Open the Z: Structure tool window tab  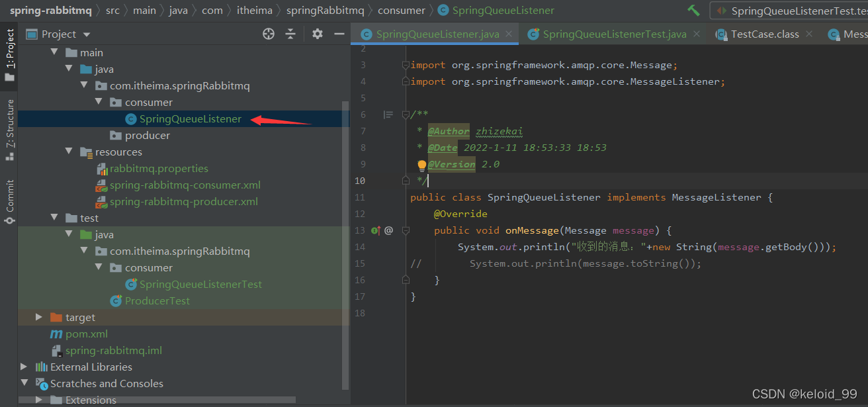(x=9, y=130)
